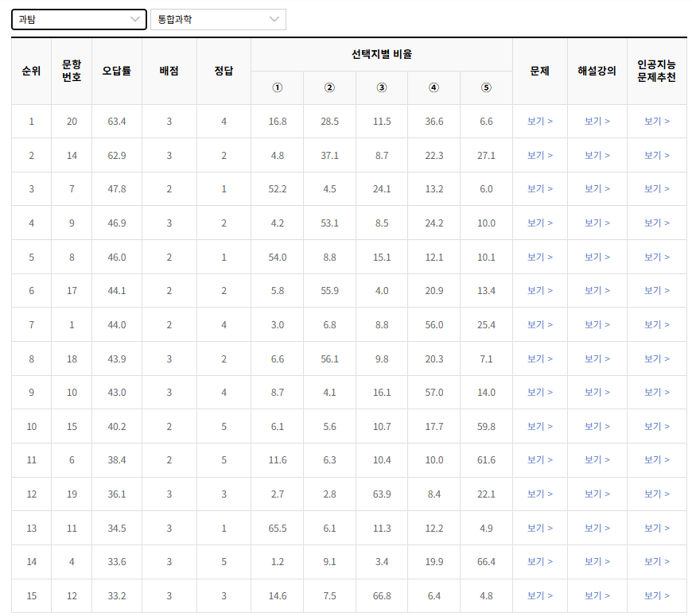
Task: View AI 문제추천 for question 8
Action: pyautogui.click(x=656, y=256)
